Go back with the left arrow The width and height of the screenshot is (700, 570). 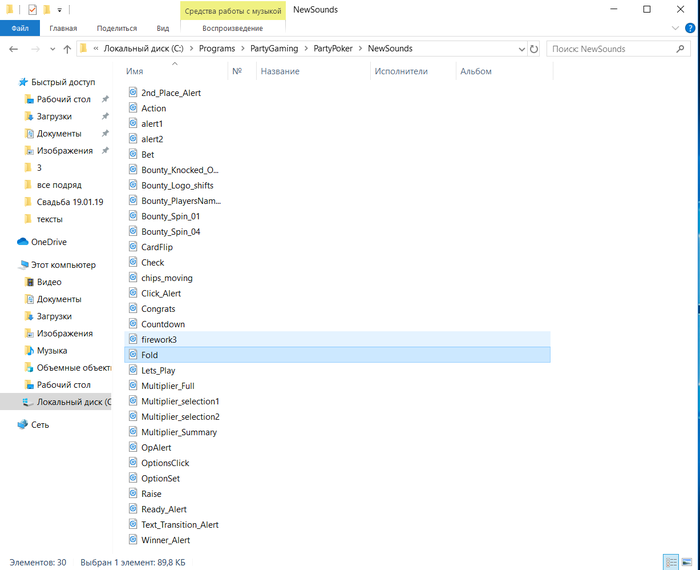[x=13, y=49]
